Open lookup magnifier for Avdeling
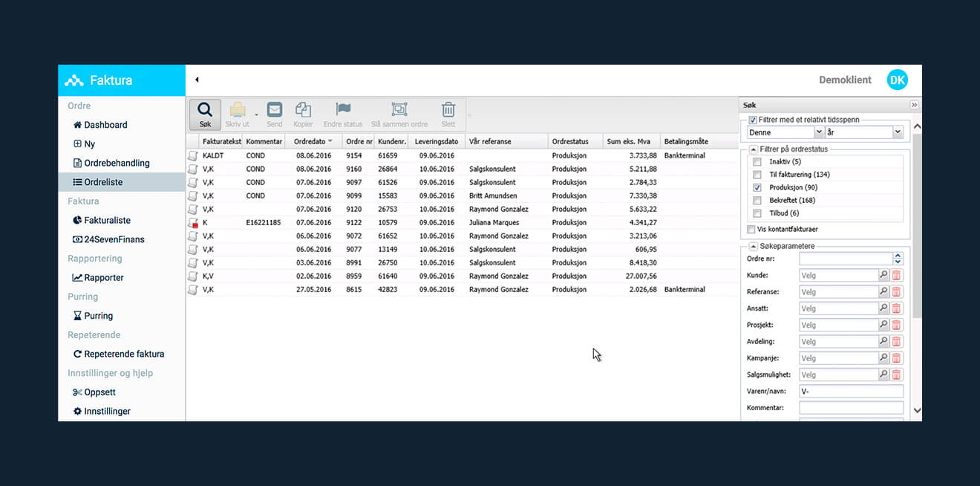Image resolution: width=980 pixels, height=486 pixels. pos(883,342)
